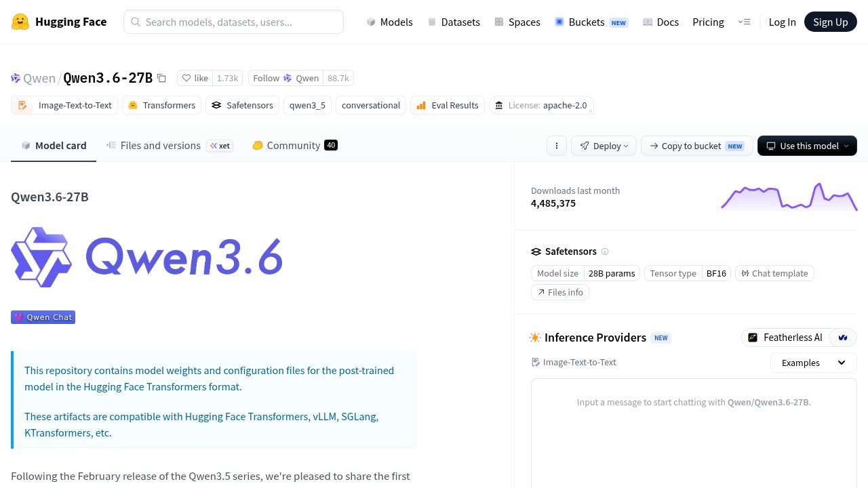
Task: Click the Sign Up button
Action: (831, 22)
